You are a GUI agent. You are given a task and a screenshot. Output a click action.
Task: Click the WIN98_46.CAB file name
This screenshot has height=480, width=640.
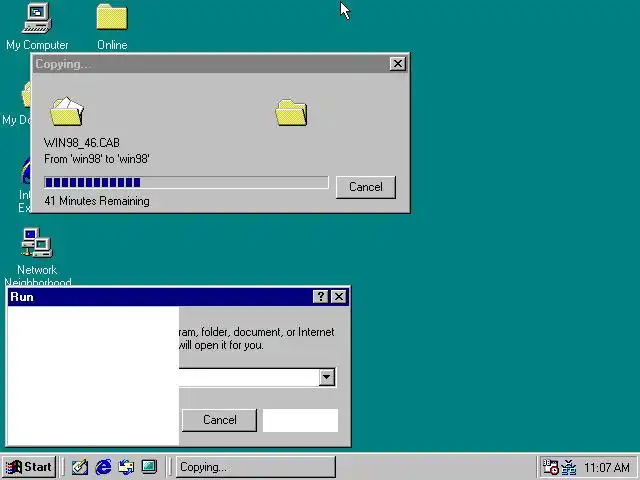pos(82,143)
